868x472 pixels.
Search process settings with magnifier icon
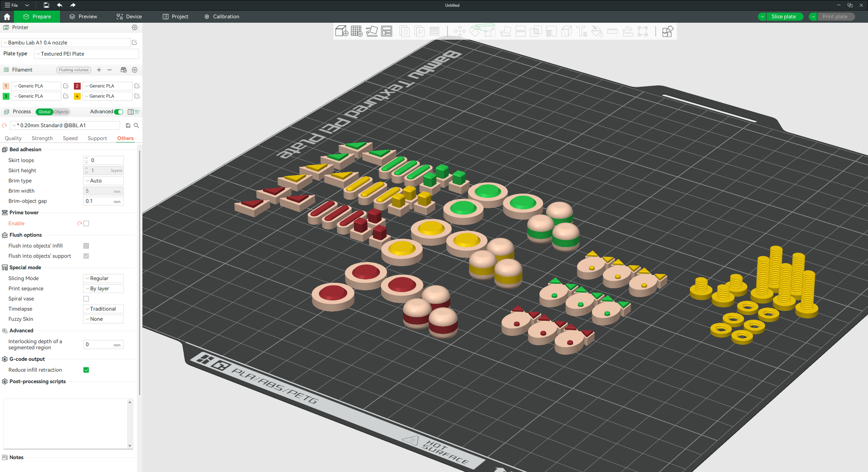pyautogui.click(x=136, y=126)
